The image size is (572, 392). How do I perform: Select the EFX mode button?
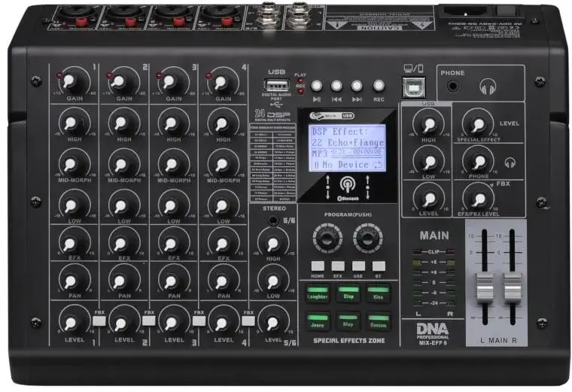[338, 266]
